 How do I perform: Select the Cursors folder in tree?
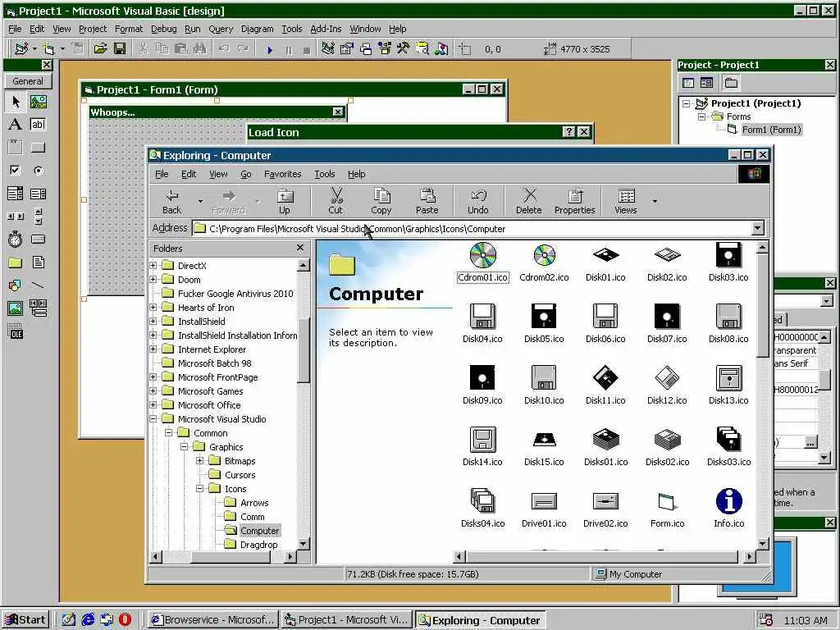pyautogui.click(x=240, y=475)
